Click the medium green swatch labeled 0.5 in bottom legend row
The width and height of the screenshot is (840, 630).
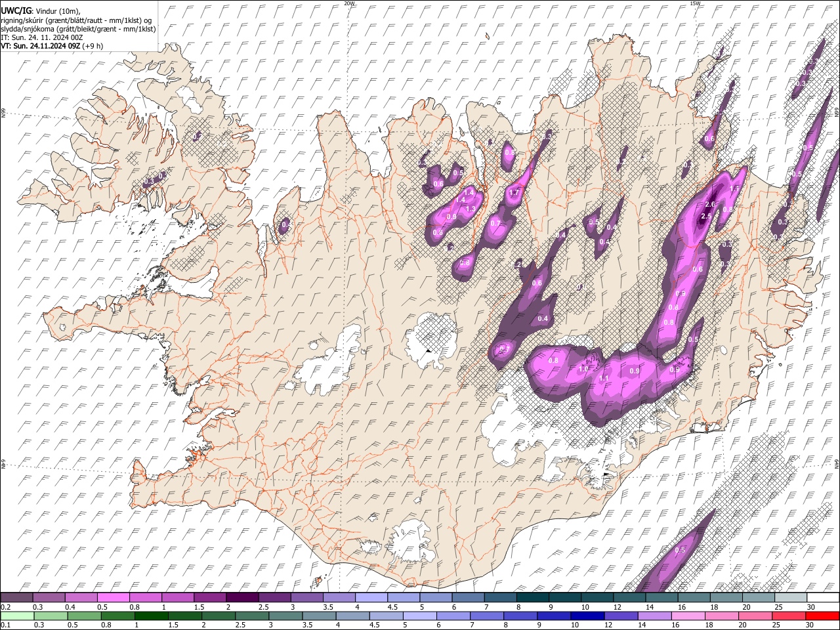84,616
